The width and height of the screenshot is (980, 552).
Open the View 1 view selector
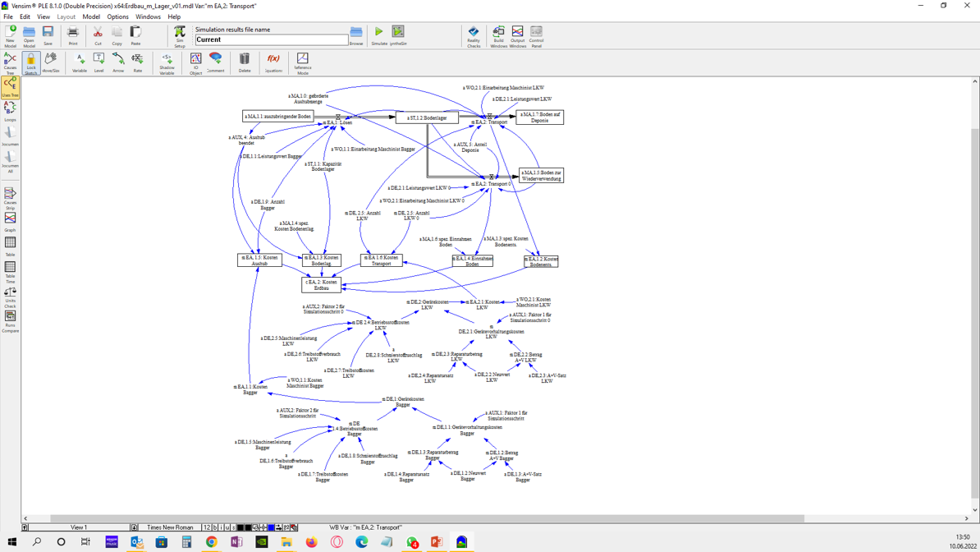(x=79, y=527)
